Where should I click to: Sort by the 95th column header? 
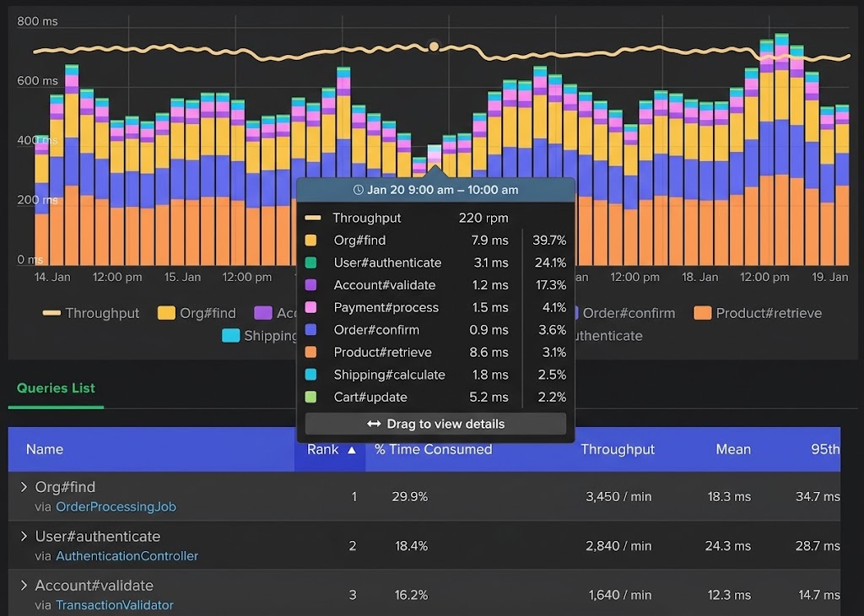pos(825,449)
